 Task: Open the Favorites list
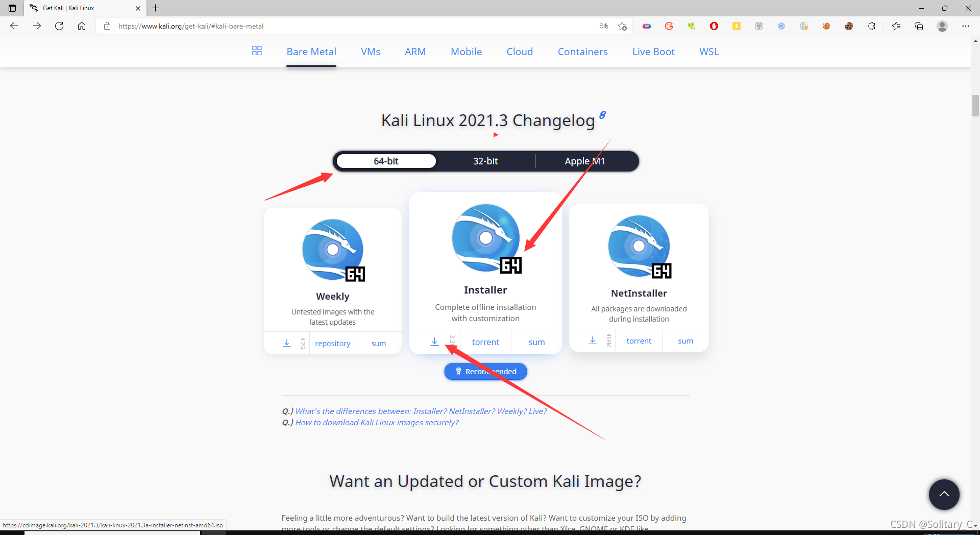[896, 26]
